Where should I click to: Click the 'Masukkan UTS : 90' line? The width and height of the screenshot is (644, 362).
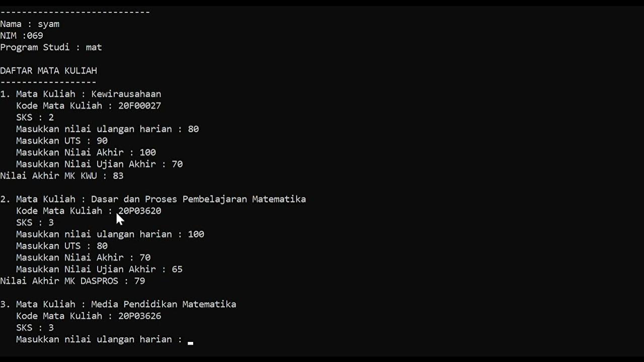tap(61, 141)
